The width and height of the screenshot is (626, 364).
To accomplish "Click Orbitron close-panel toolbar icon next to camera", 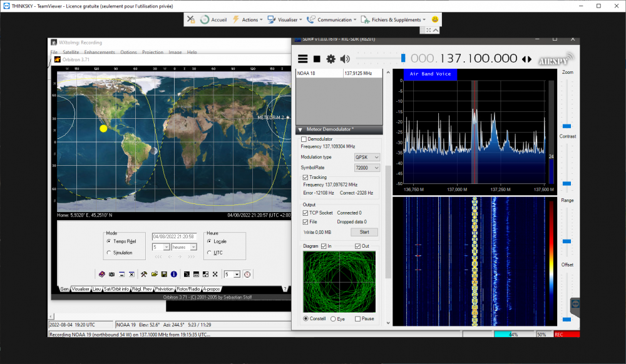I will tap(131, 275).
